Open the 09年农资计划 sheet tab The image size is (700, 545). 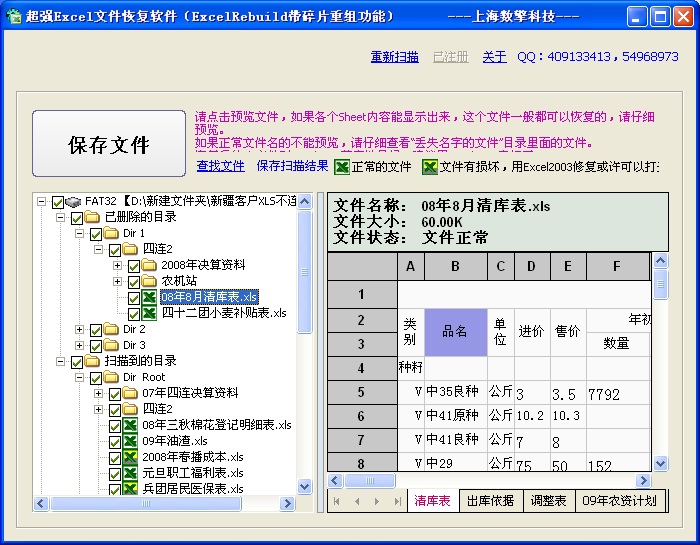[620, 501]
